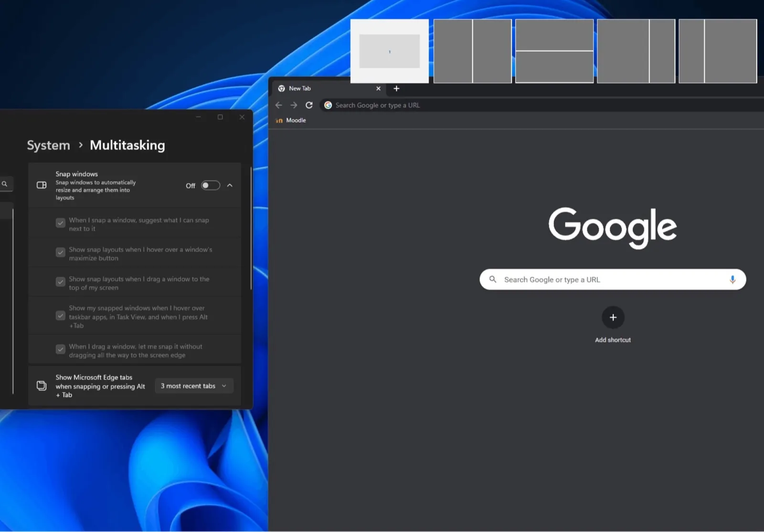Click the search icon in Settings sidebar

(5, 184)
